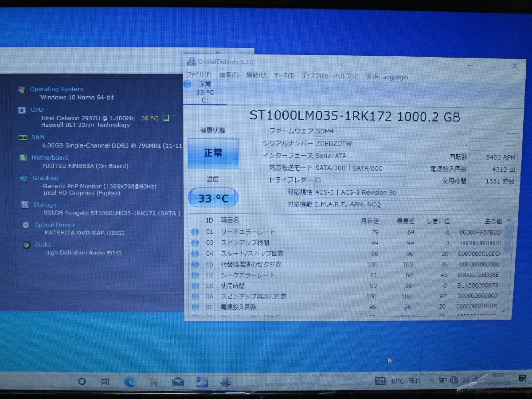Open the Operating System link in Speccy
The width and height of the screenshot is (532, 399).
(56, 89)
